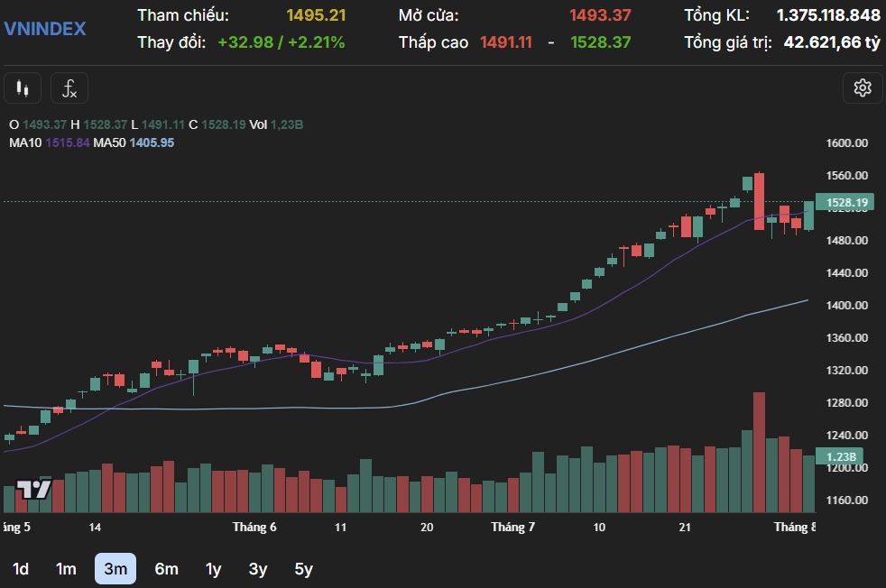
Task: Click the 1.23B volume label on axis
Action: coord(840,456)
